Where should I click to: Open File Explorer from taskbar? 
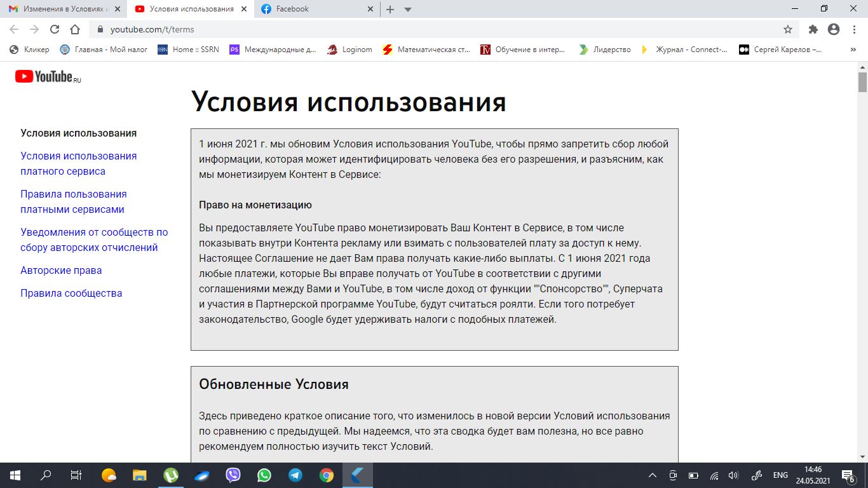pos(140,475)
